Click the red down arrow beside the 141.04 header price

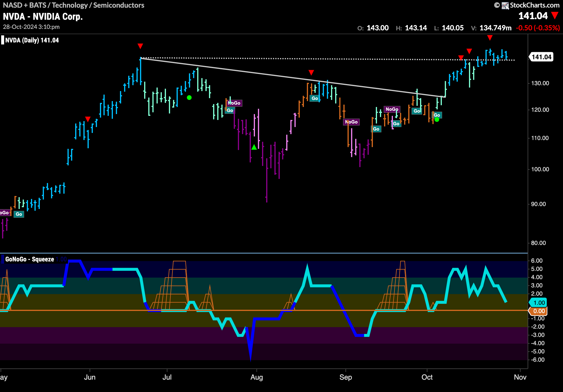point(555,15)
